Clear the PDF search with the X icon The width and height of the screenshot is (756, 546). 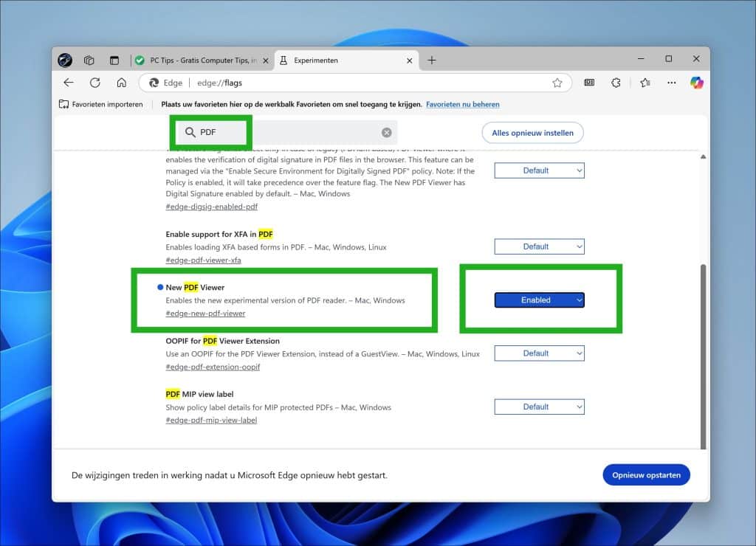point(387,133)
